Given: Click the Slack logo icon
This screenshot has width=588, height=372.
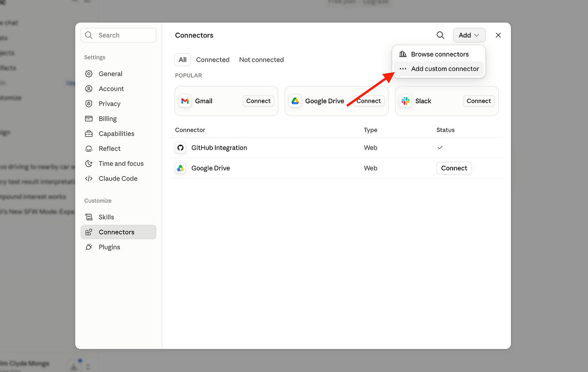Looking at the screenshot, I should point(405,101).
